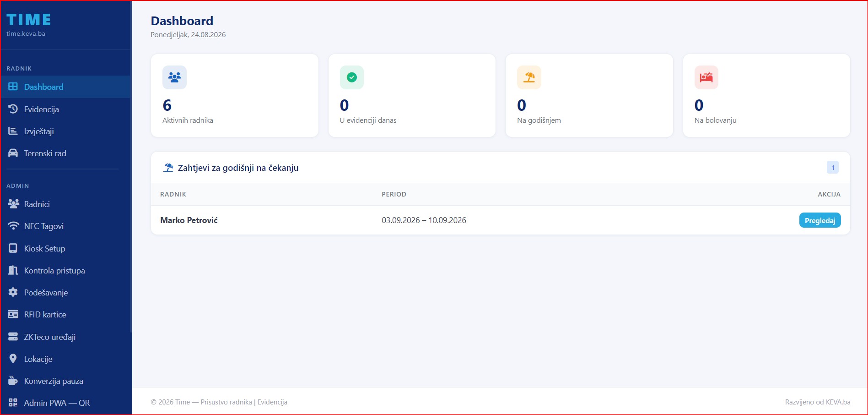Click the Marko Petrović name cell
The image size is (868, 415).
point(189,220)
